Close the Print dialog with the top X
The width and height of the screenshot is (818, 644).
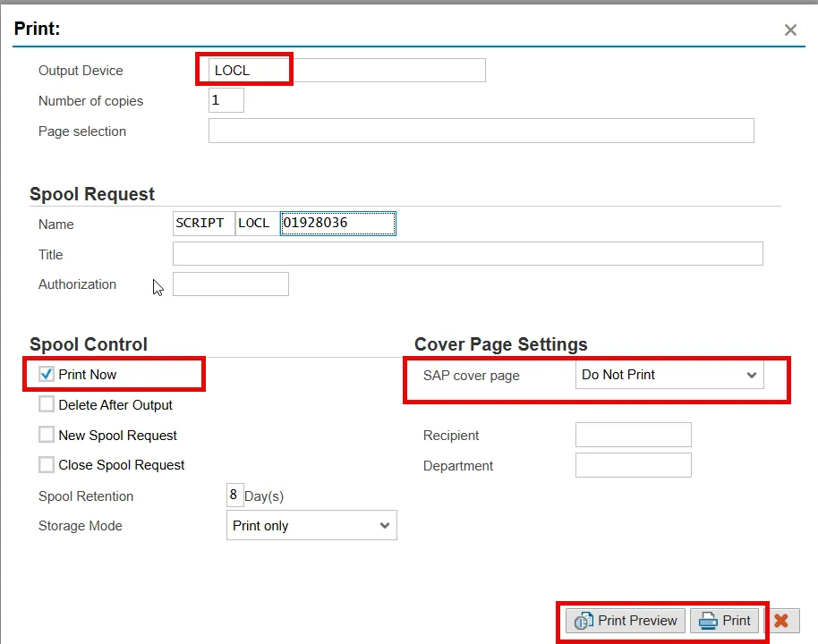(790, 30)
